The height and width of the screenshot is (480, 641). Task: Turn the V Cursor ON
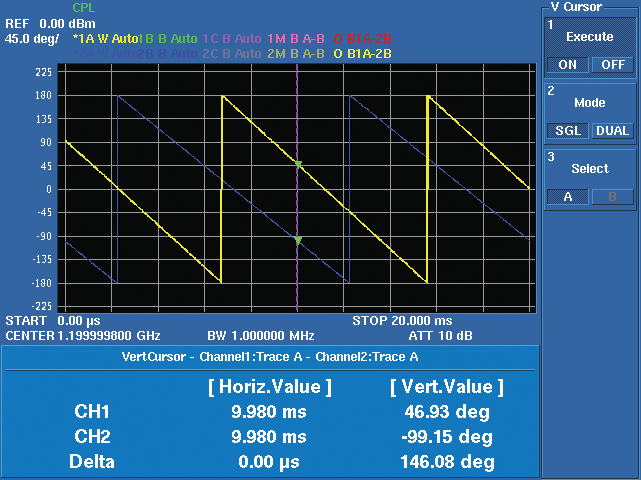point(568,65)
